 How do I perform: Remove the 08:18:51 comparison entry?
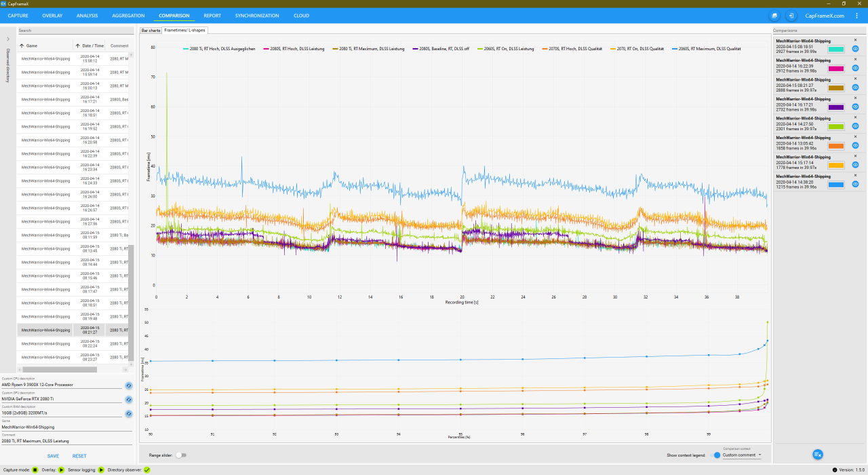click(x=855, y=40)
